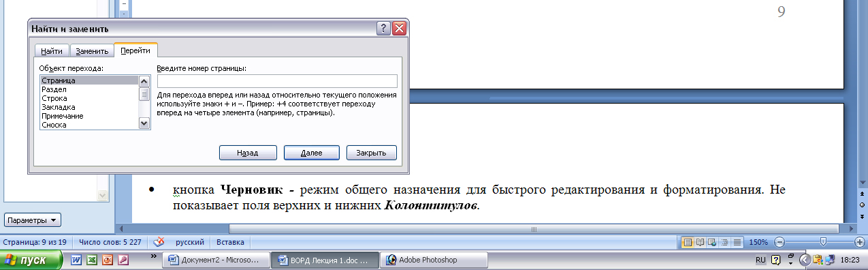The width and height of the screenshot is (868, 270).
Task: Switch to Документ2 taskbar window
Action: tap(216, 260)
